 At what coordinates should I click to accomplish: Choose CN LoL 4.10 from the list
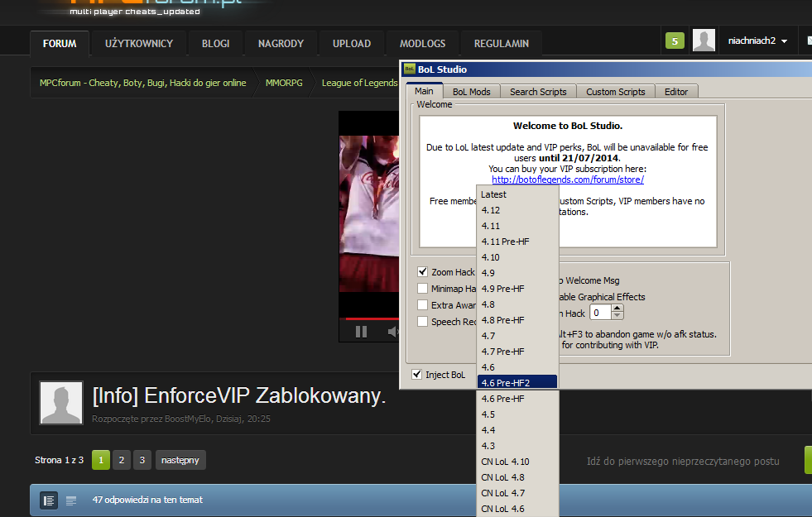tap(517, 462)
